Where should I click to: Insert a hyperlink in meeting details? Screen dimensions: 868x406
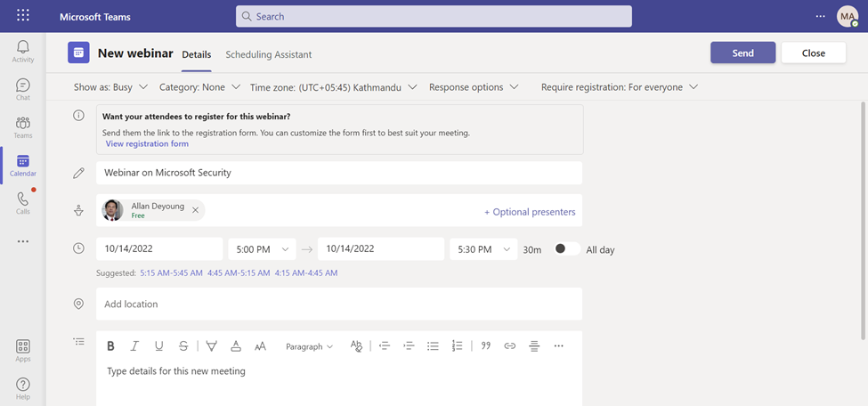[x=509, y=346]
